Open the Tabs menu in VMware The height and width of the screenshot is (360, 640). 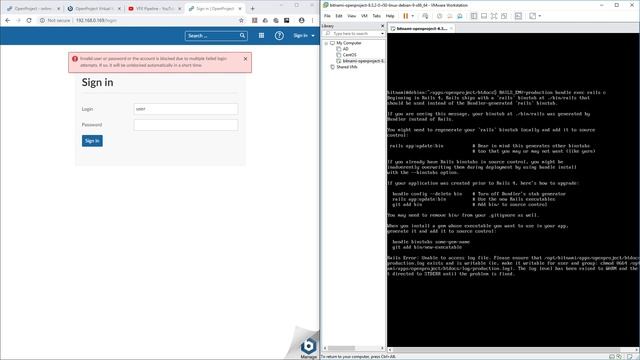(376, 16)
